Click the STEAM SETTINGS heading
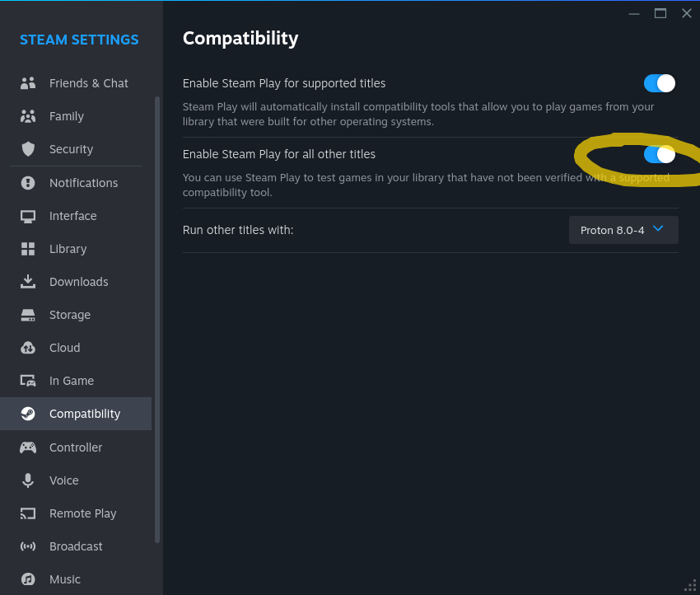 point(79,40)
